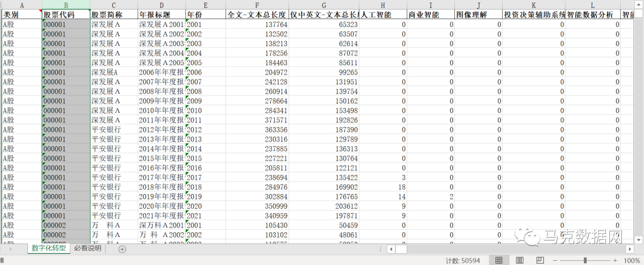Switch to the 必看说明 sheet tab

[x=88, y=248]
